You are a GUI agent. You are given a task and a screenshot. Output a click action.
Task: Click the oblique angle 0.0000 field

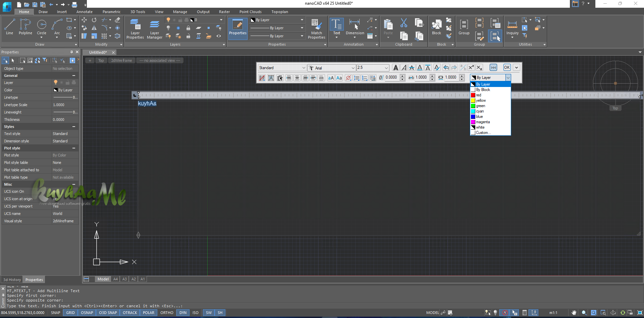click(x=392, y=78)
